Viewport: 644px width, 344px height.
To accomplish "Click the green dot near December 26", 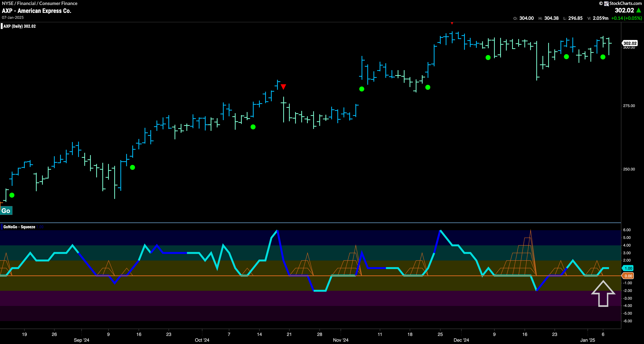I will click(x=566, y=57).
